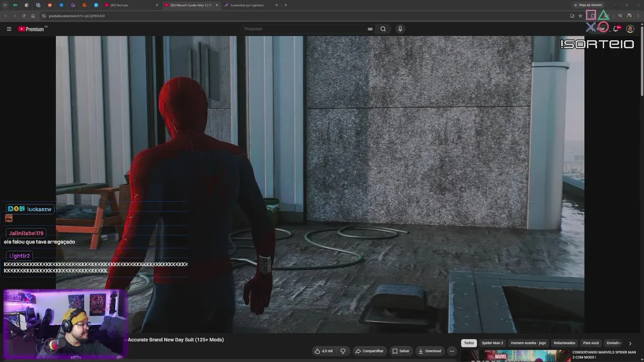The image size is (644, 362).
Task: Start voice search with microphone icon
Action: (400, 29)
